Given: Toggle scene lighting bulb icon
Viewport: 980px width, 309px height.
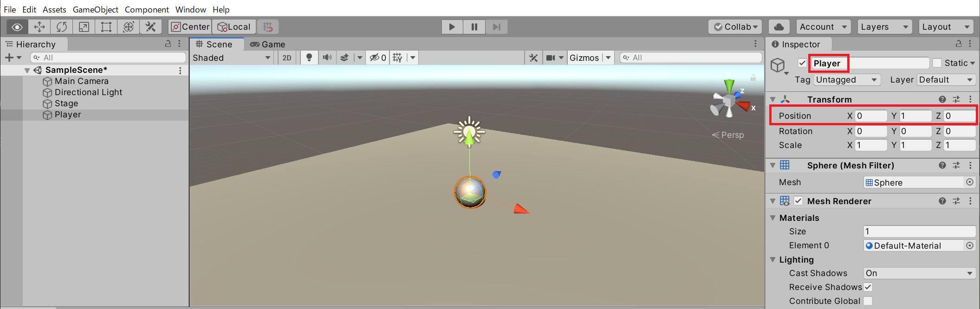Looking at the screenshot, I should [309, 58].
